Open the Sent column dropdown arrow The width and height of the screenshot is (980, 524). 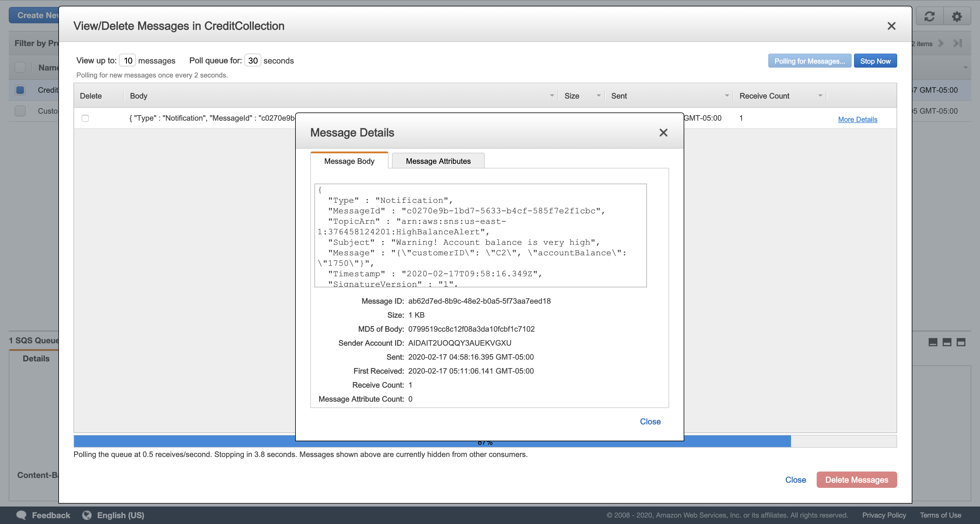[x=727, y=96]
